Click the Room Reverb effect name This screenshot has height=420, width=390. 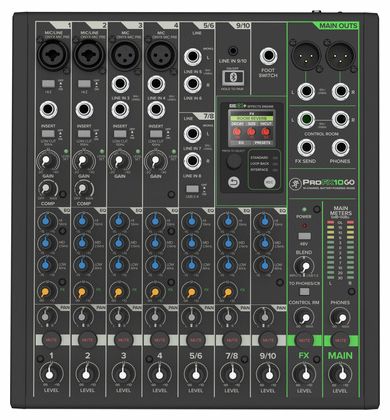coord(252,119)
